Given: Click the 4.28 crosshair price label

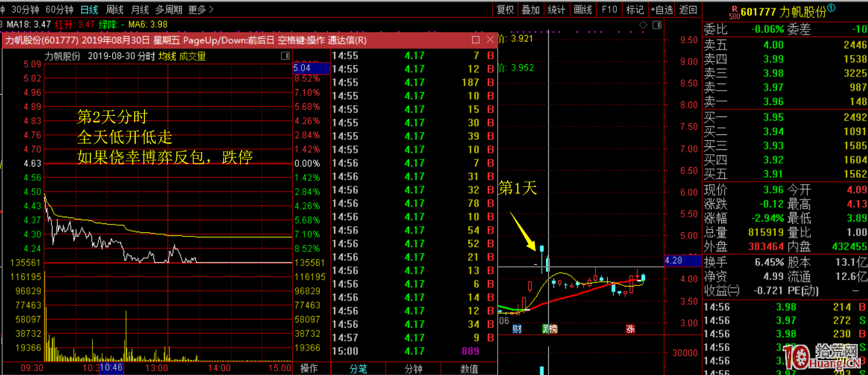Looking at the screenshot, I should click(x=682, y=260).
